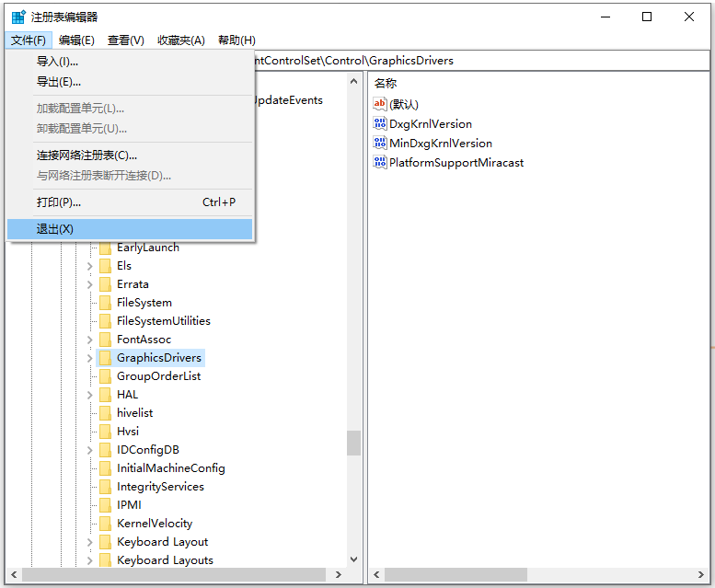Expand the Keyboard Layouts key
Viewport: 715px width, 588px height.
(x=90, y=560)
